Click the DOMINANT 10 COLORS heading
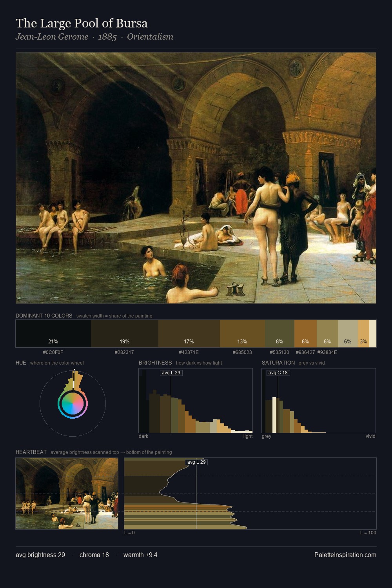The width and height of the screenshot is (392, 588). click(x=44, y=316)
